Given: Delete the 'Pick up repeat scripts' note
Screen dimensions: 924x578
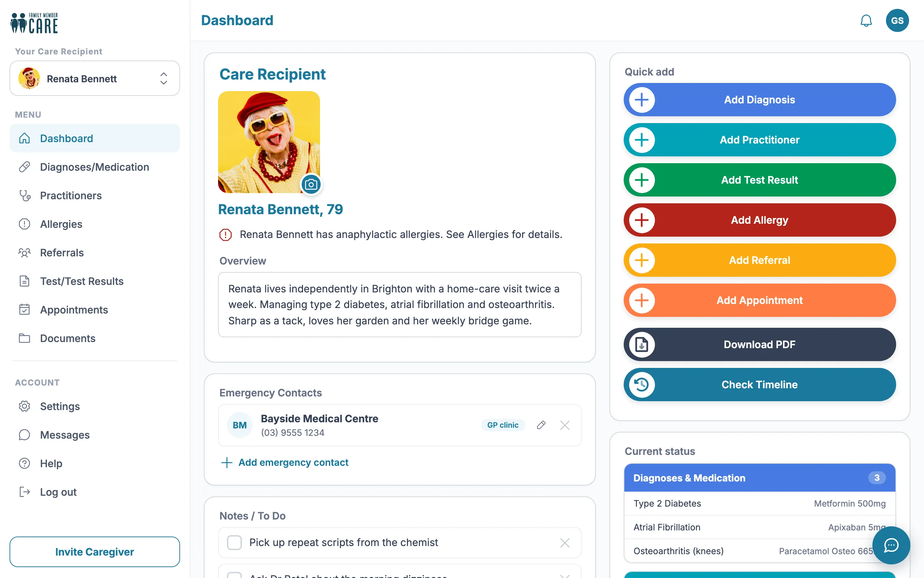Looking at the screenshot, I should point(565,543).
